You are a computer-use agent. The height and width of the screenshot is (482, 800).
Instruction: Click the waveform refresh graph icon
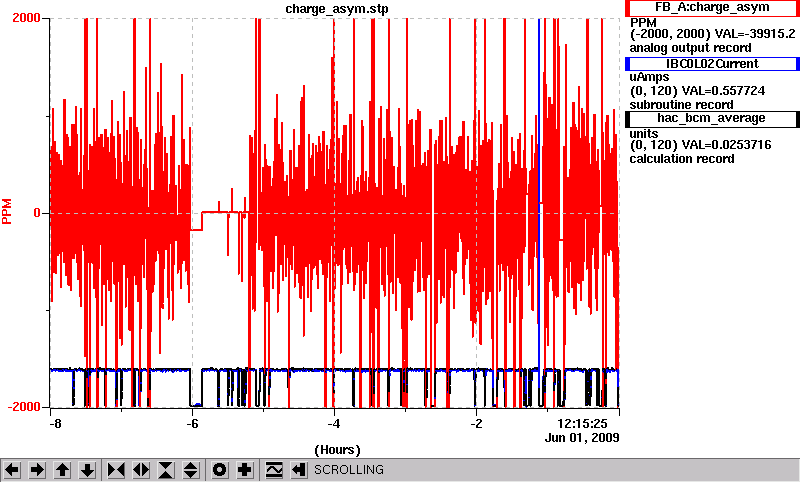coord(274,470)
